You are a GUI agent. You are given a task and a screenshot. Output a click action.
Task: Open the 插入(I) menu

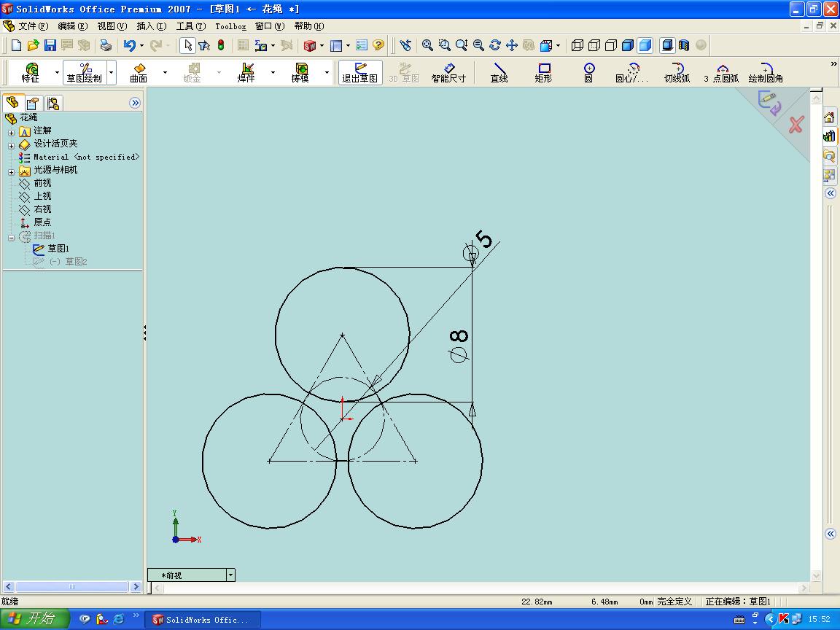pos(152,26)
